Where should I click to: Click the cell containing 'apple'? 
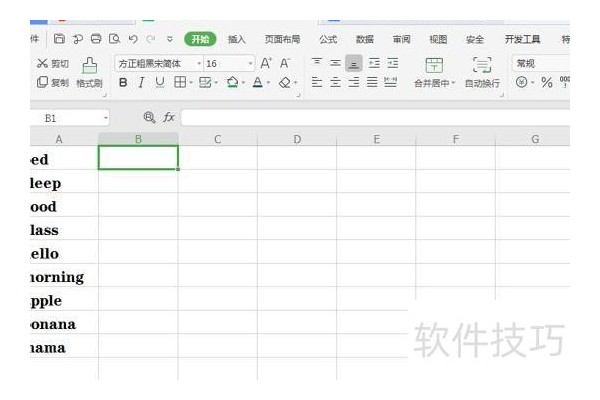pyautogui.click(x=64, y=299)
